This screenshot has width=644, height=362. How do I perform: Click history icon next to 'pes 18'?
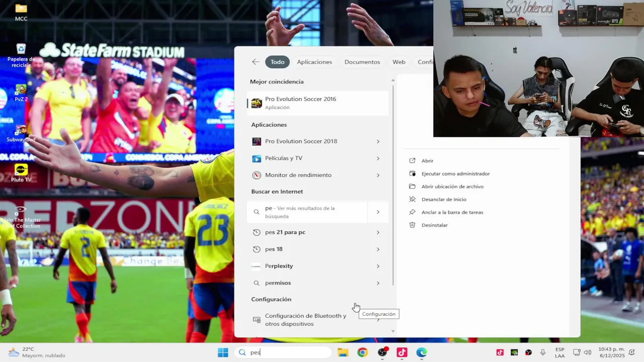(x=257, y=249)
